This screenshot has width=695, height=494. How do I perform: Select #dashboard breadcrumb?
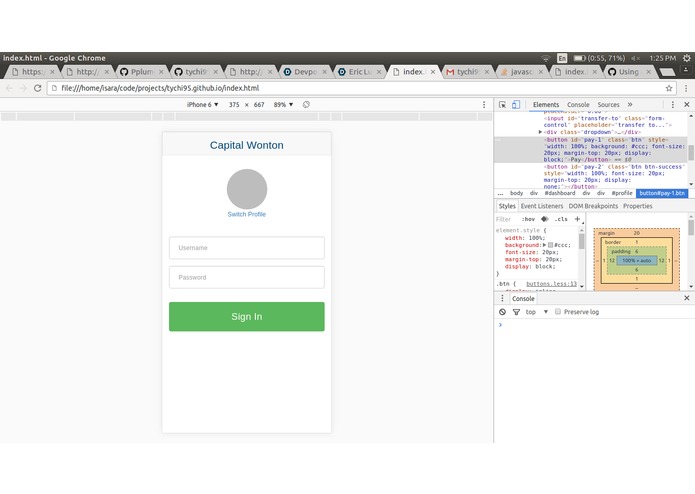560,193
